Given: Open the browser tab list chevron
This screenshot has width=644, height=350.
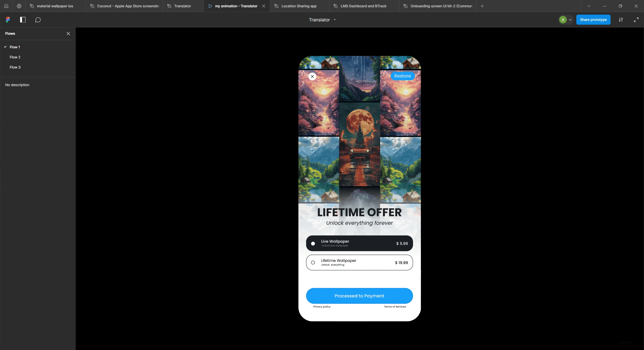Looking at the screenshot, I should (588, 6).
